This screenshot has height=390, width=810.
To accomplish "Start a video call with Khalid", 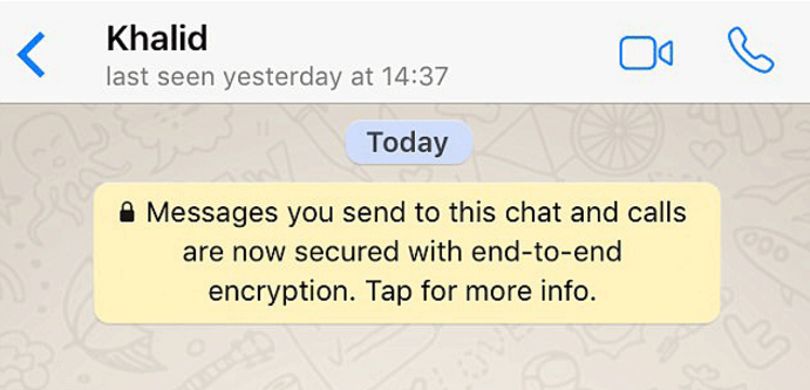I will (x=646, y=54).
